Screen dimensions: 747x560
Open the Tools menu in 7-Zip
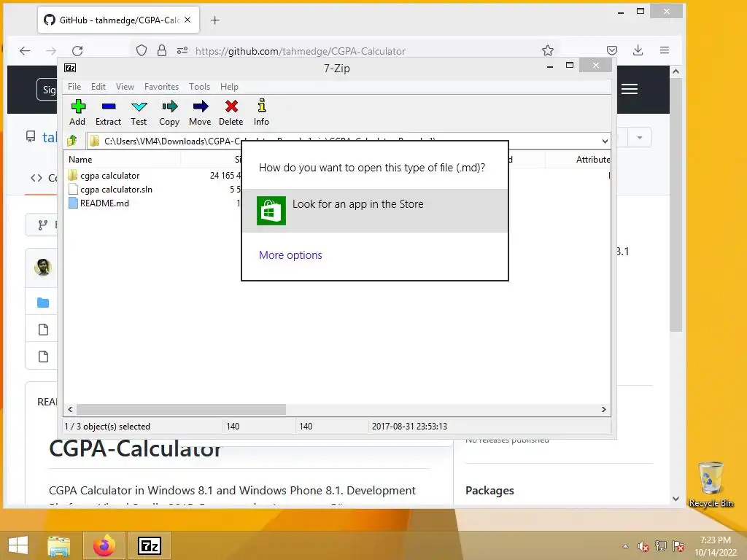pos(199,87)
